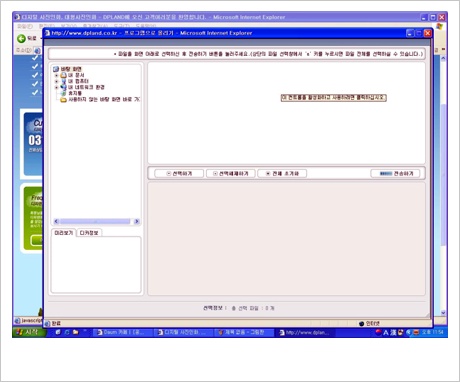The height and width of the screenshot is (382, 460).
Task: Switch to the 미리보기 preview tab
Action: point(64,233)
